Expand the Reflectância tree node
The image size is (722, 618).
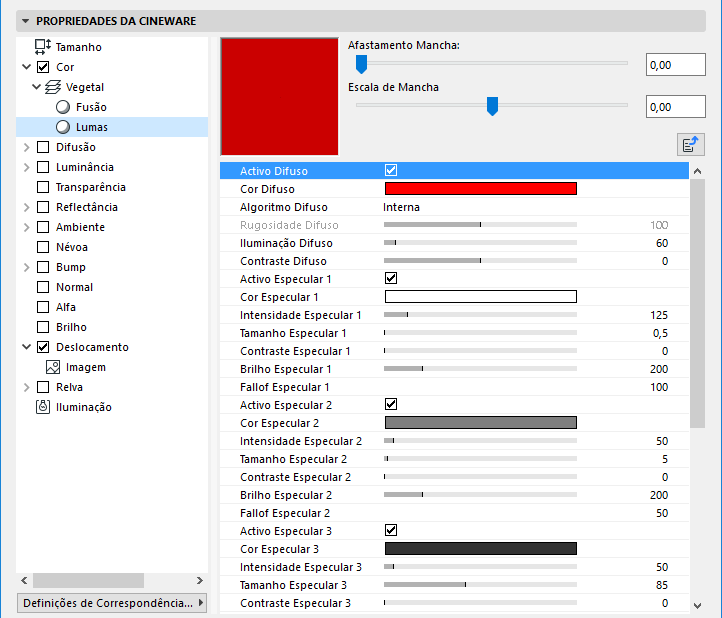(27, 207)
